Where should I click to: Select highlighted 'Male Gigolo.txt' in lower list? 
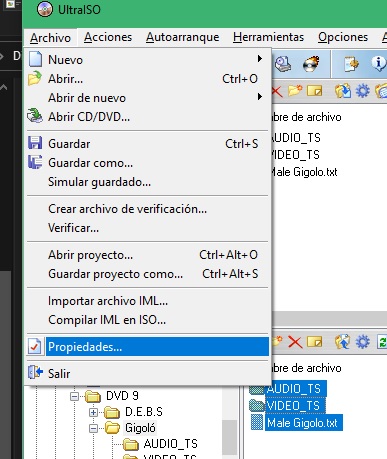tap(303, 423)
